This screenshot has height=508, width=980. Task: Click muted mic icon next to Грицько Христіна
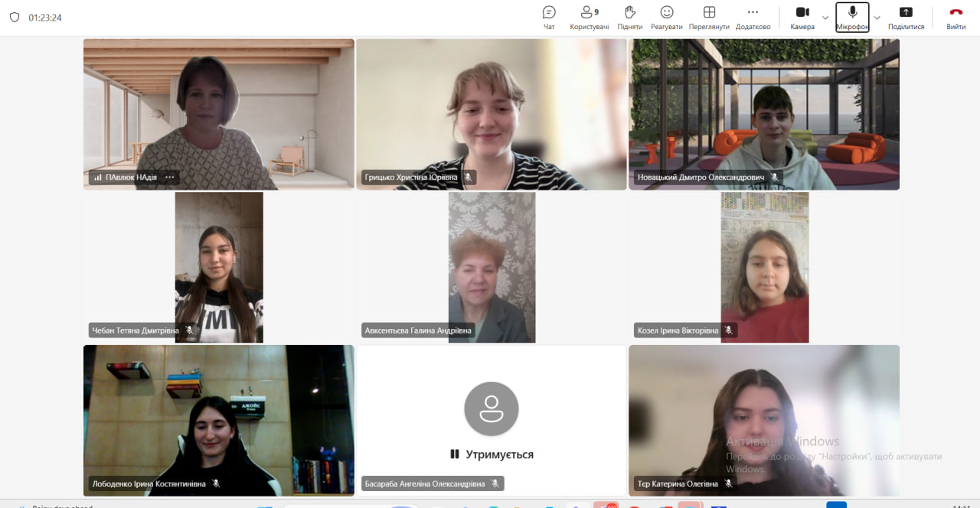click(468, 177)
